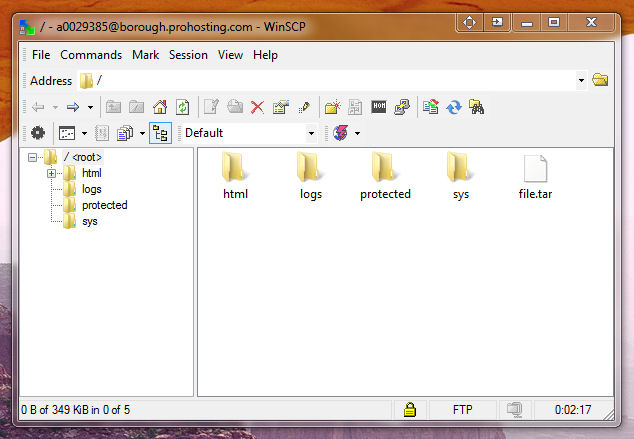Expand the html tree node
The width and height of the screenshot is (634, 439).
(x=51, y=173)
